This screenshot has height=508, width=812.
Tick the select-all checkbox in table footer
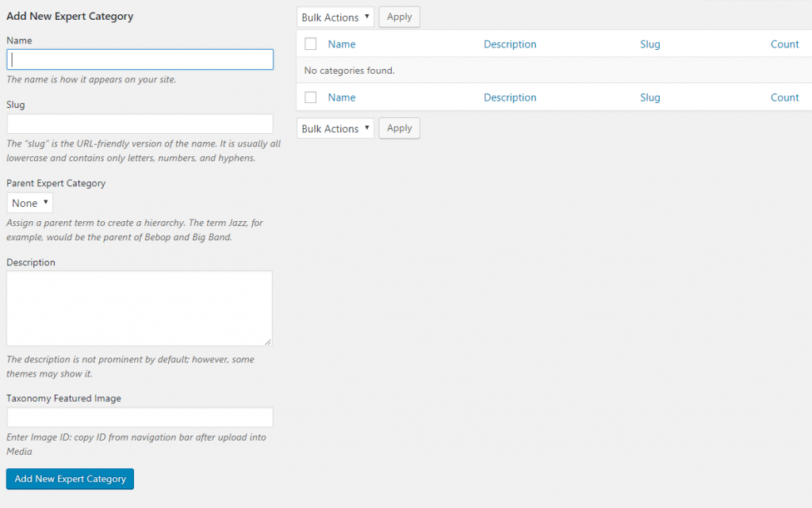[x=311, y=97]
